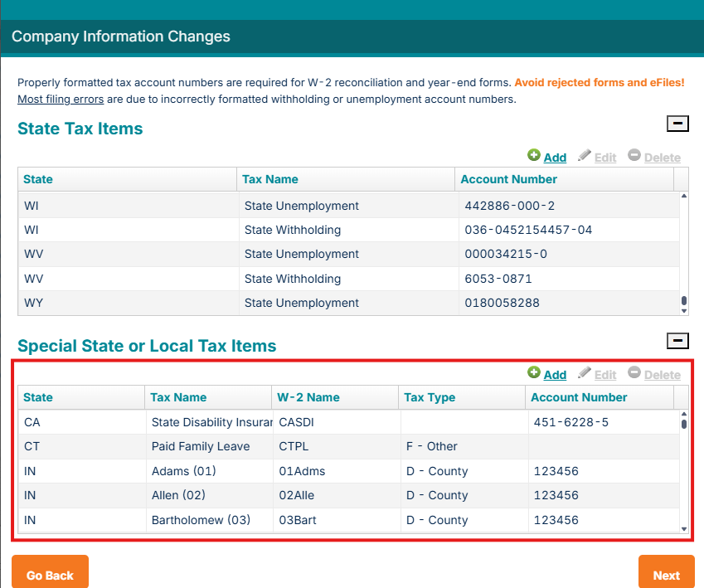Select WI State Withholding row

click(349, 230)
